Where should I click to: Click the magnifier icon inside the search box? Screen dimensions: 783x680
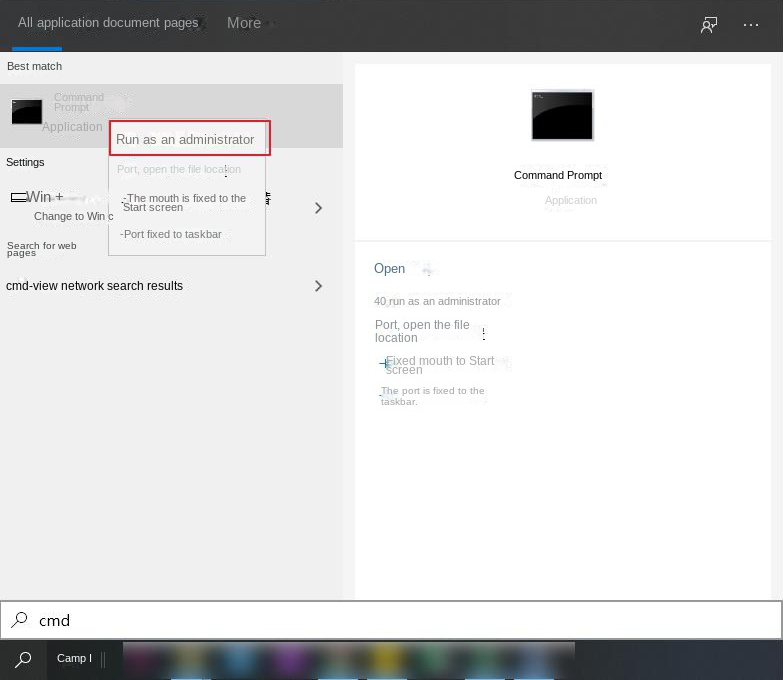19,620
